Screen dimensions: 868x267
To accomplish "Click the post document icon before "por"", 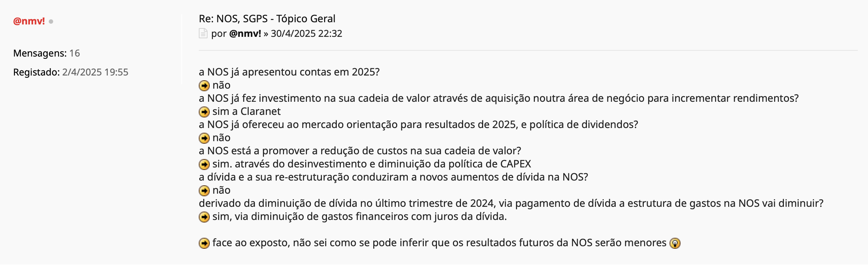I will click(203, 33).
